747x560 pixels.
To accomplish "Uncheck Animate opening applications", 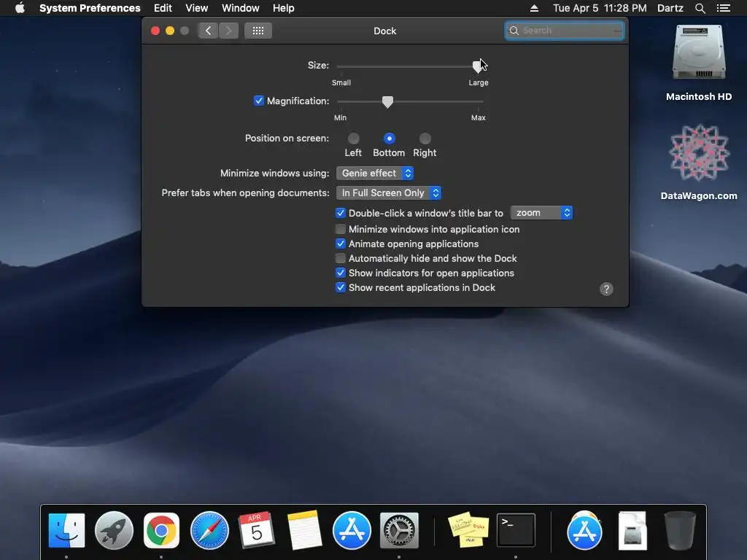I will [x=340, y=244].
